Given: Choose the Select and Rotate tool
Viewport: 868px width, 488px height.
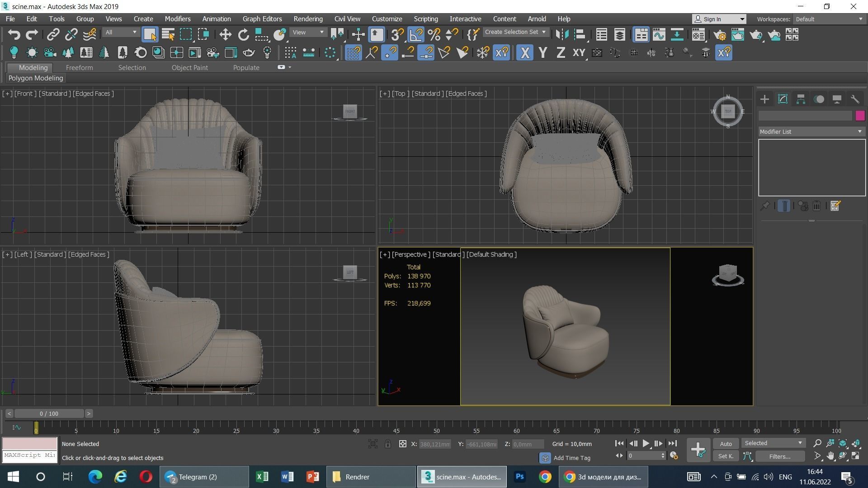Looking at the screenshot, I should click(243, 35).
